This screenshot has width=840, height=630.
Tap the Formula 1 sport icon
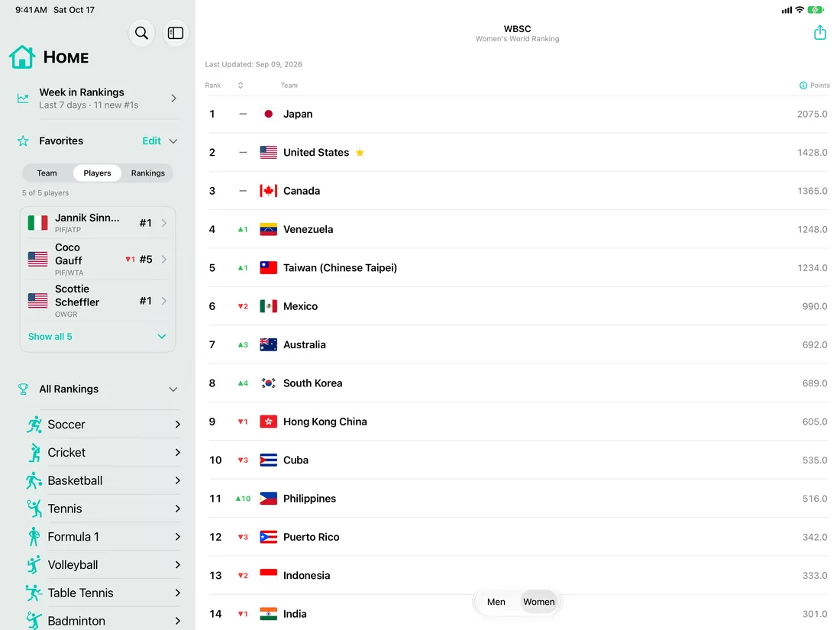click(x=34, y=537)
